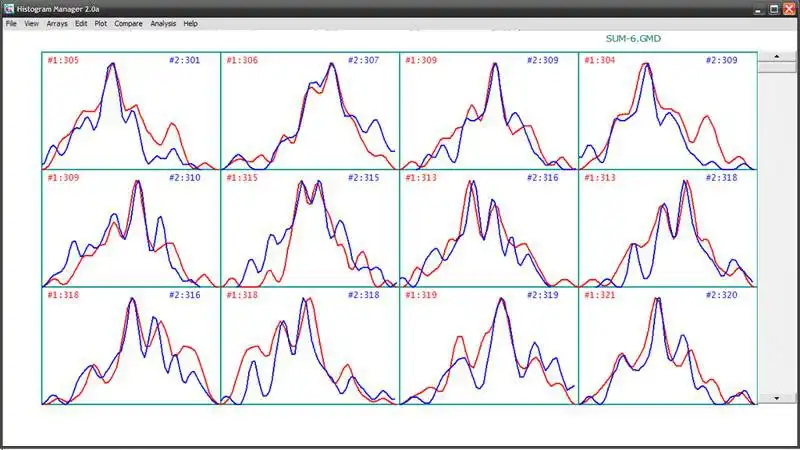Viewport: 800px width, 450px height.
Task: Click the #2:319 label text
Action: tap(543, 295)
